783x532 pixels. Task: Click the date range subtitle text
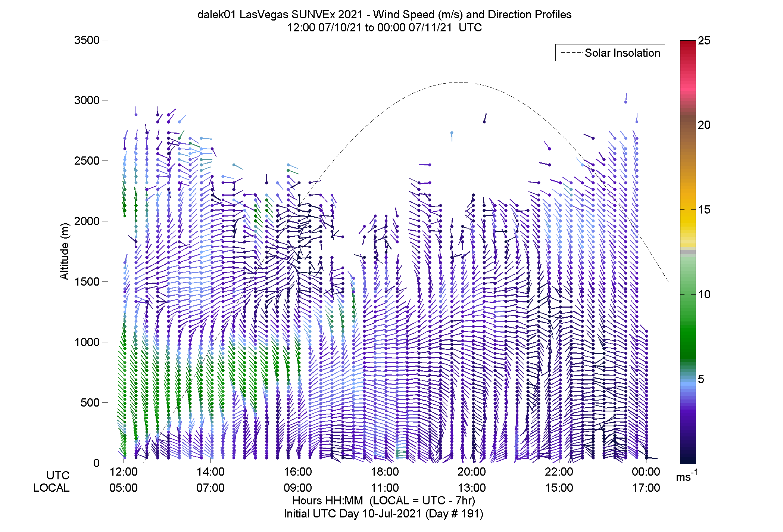384,28
